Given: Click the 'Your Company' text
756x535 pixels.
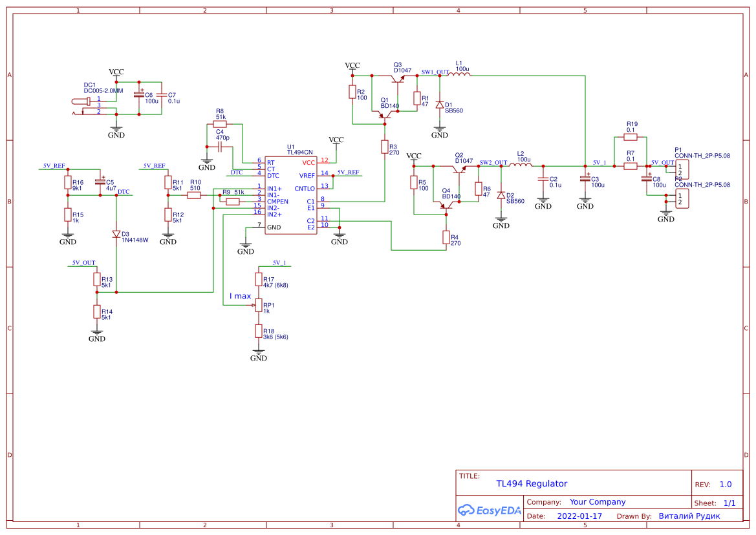Looking at the screenshot, I should tap(598, 502).
